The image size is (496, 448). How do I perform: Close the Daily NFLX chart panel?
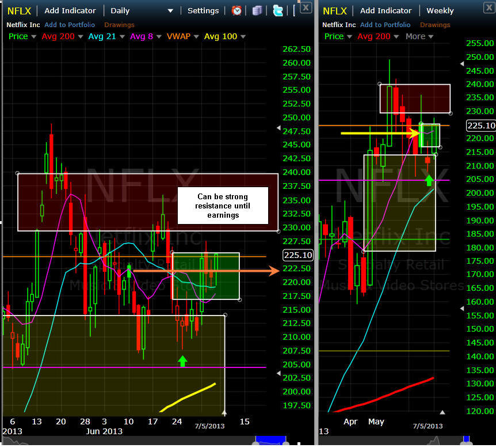tap(306, 7)
